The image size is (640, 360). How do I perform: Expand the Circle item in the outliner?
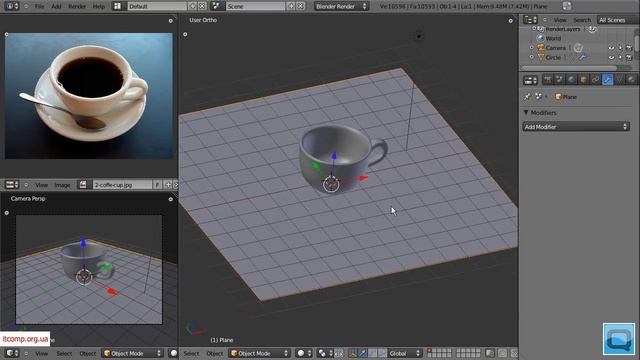tap(531, 58)
